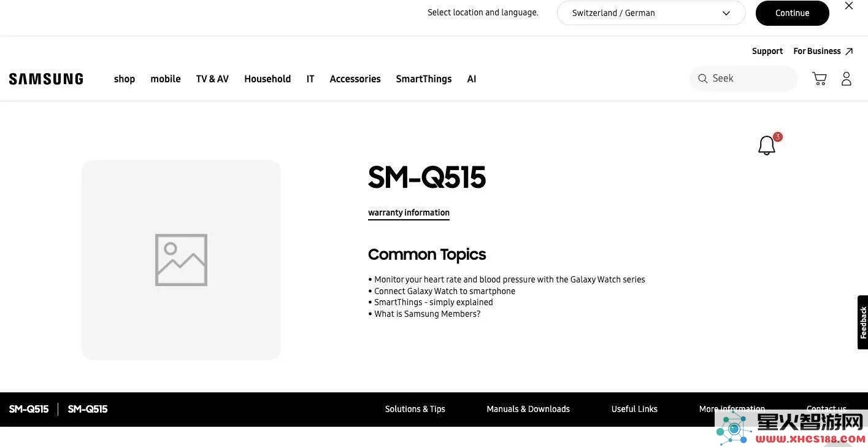Open the SmartThings menu

pyautogui.click(x=424, y=79)
